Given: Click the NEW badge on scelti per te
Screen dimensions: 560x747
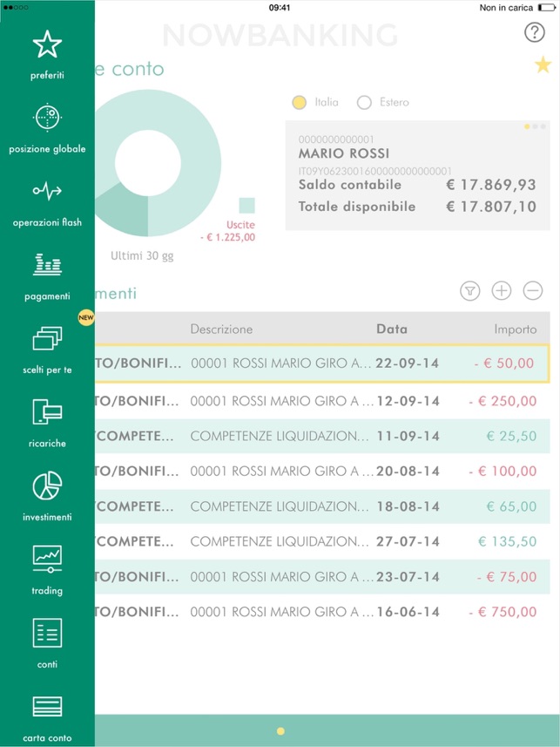Looking at the screenshot, I should pos(86,317).
